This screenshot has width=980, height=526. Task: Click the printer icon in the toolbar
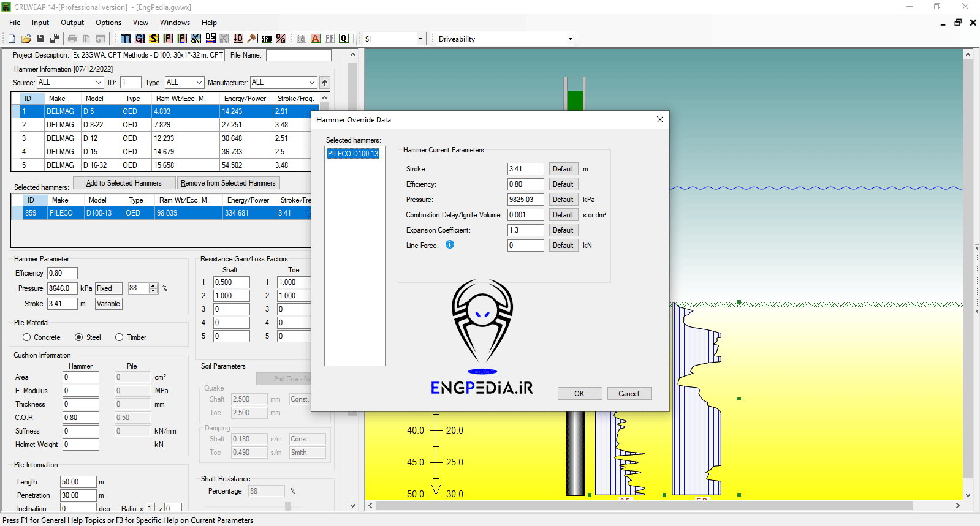point(72,39)
